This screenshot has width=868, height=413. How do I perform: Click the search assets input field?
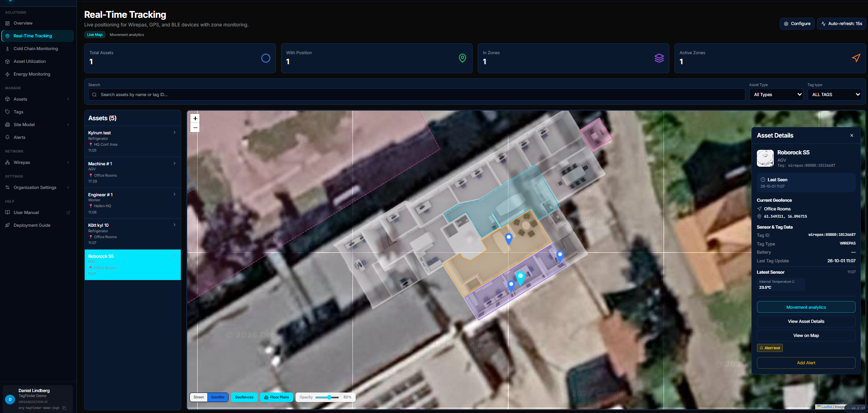(x=417, y=95)
